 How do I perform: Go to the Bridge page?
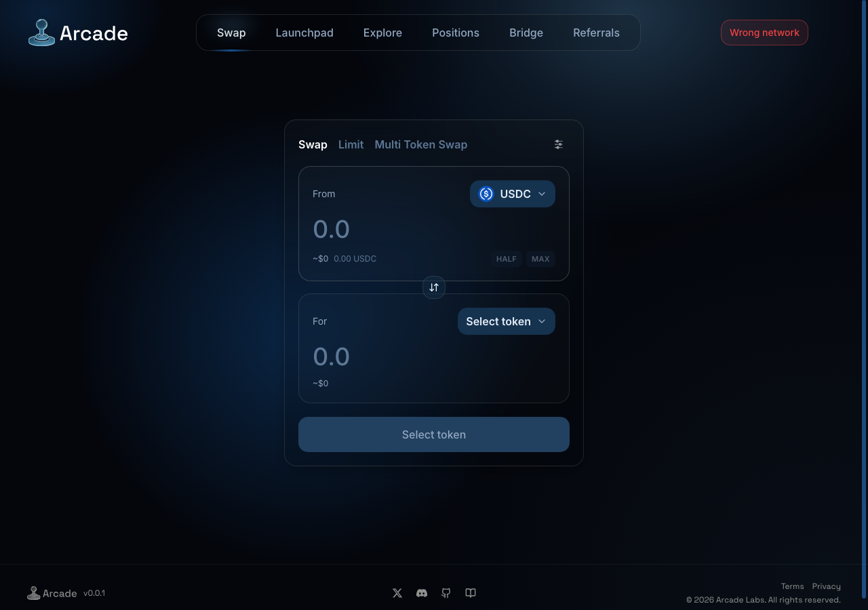point(526,33)
